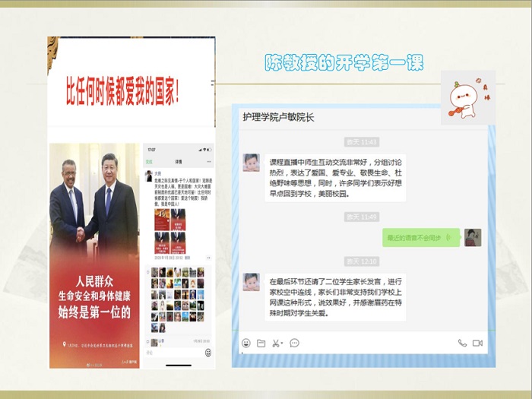532x399 pixels.
Task: Open the emoji picker in chat toolbar
Action: click(x=246, y=343)
